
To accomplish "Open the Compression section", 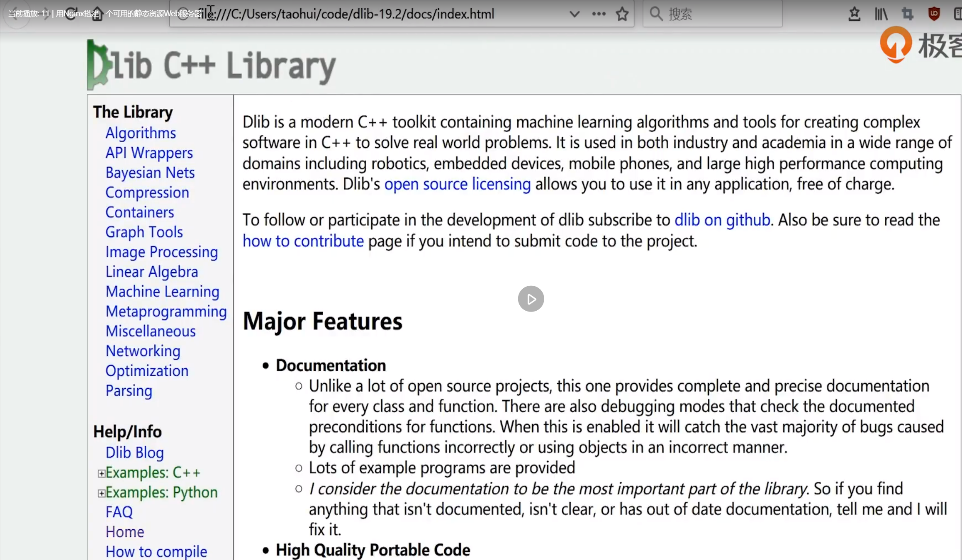I will 147,192.
